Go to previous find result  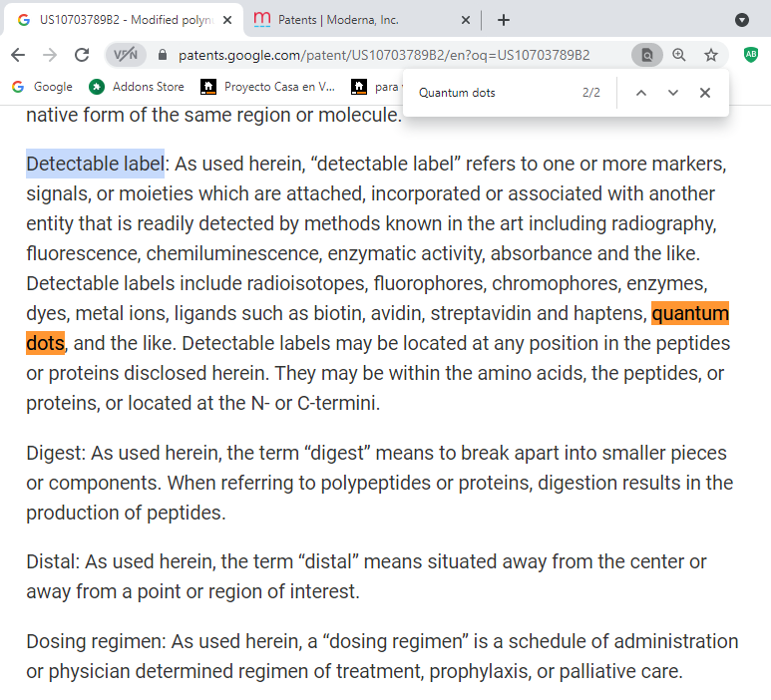click(x=641, y=93)
